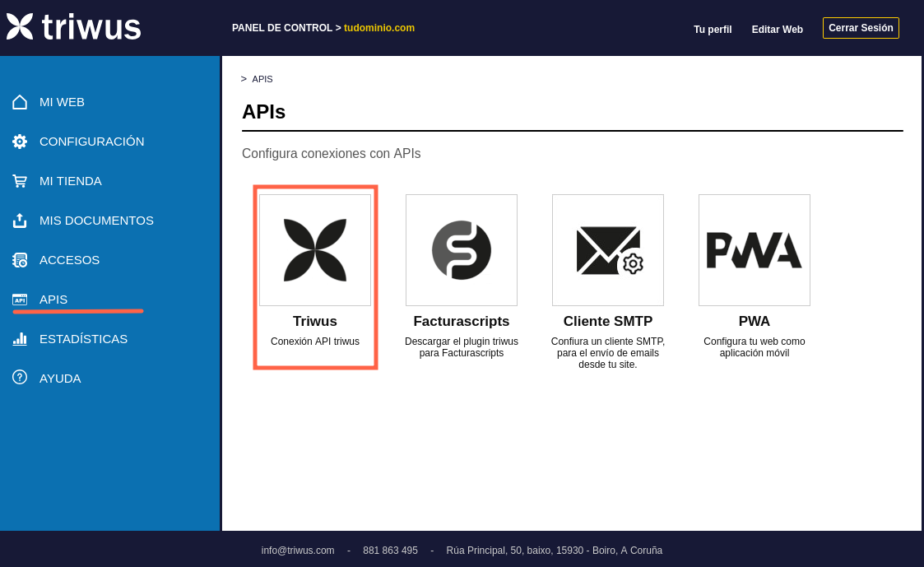This screenshot has height=567, width=924.
Task: Click the bar chart Estadísticas icon
Action: (x=20, y=339)
